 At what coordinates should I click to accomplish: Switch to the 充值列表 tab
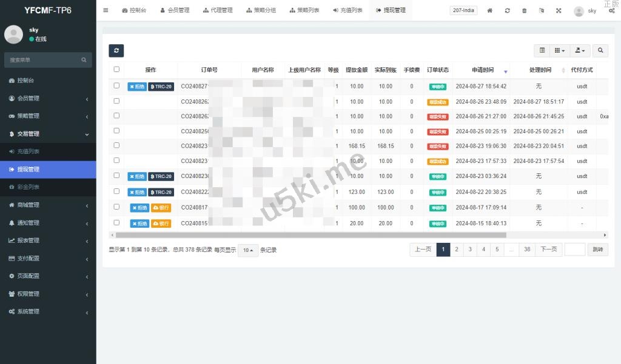pyautogui.click(x=348, y=10)
